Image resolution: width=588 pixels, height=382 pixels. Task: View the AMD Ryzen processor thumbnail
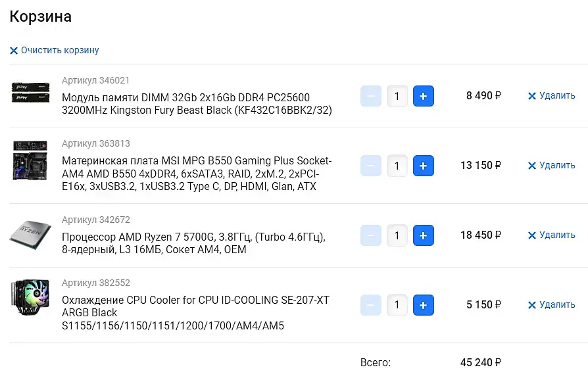[x=31, y=233]
